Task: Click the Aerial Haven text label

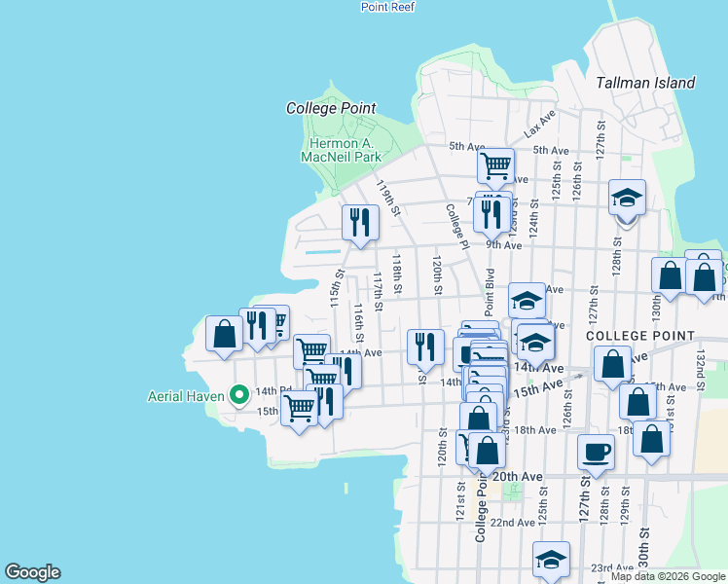Action: [x=186, y=396]
